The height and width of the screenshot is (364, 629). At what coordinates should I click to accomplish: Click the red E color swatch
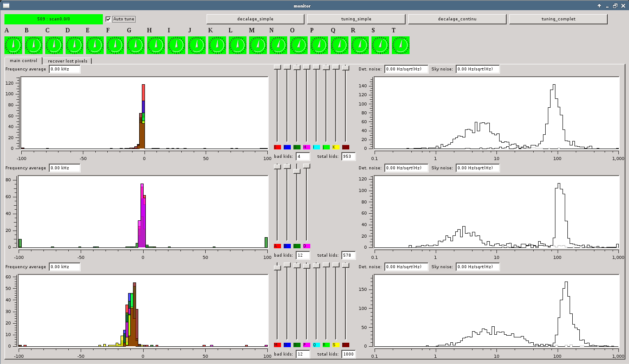(277, 147)
